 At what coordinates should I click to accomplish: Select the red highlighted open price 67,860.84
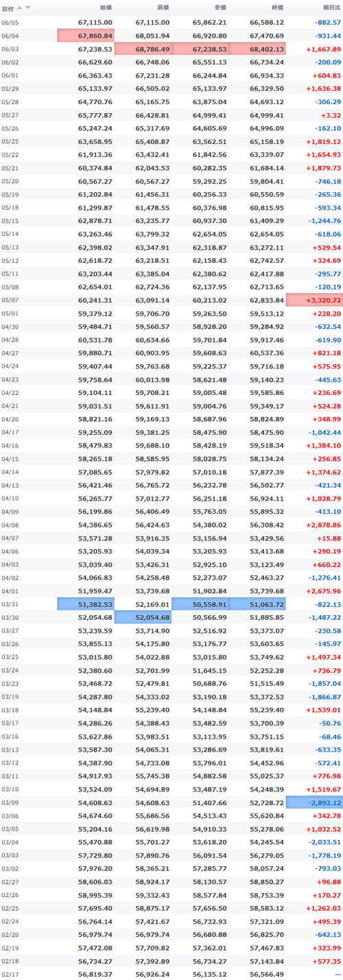(86, 36)
